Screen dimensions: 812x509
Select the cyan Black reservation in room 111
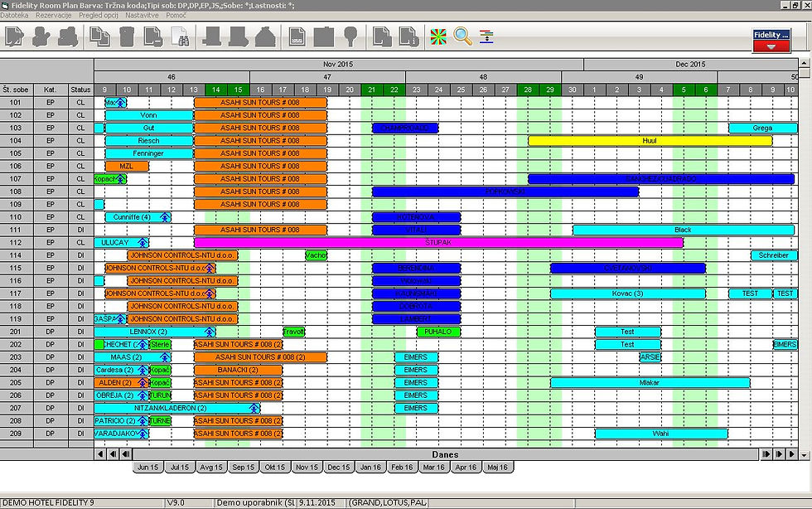(x=683, y=230)
